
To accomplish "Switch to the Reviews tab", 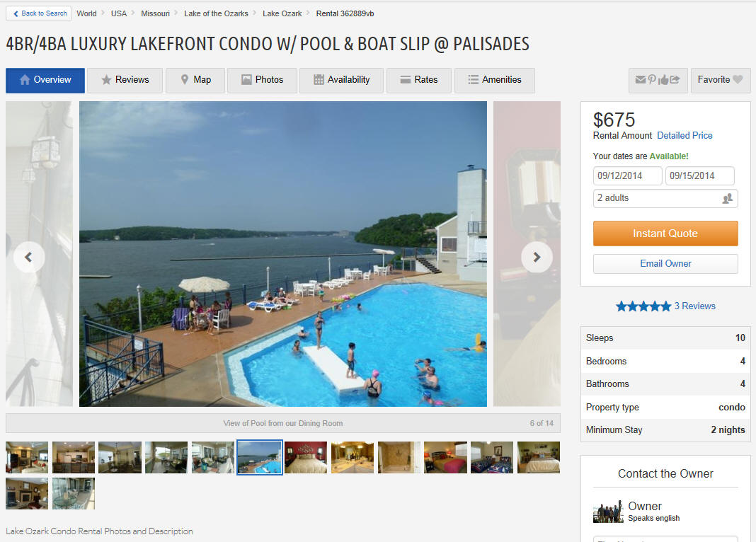I will click(125, 80).
